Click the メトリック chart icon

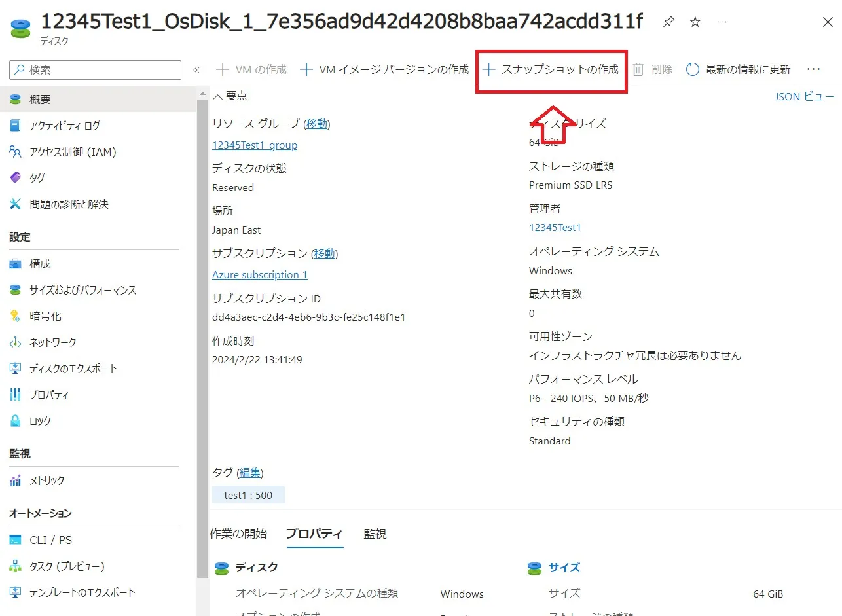16,480
